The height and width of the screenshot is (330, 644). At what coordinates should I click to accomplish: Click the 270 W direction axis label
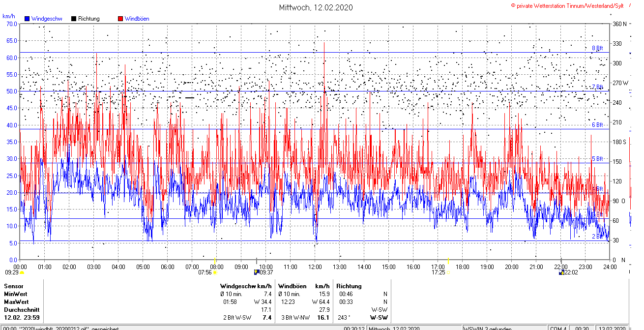click(620, 83)
